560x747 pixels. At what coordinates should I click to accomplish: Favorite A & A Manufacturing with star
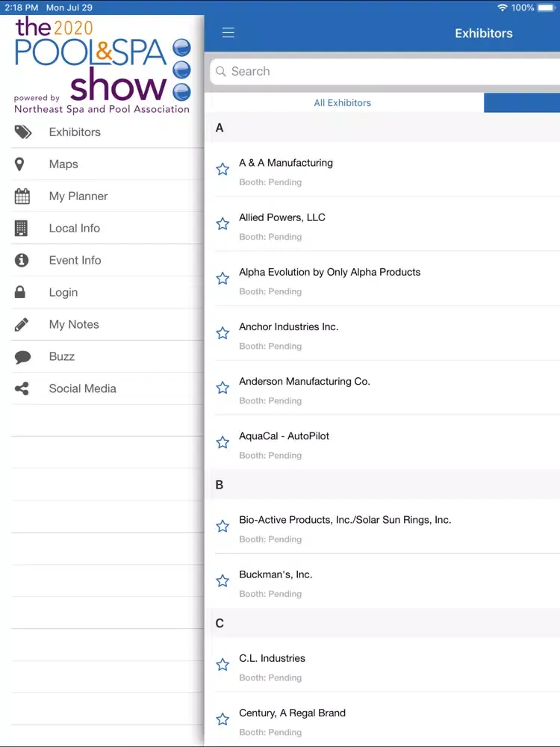tap(223, 169)
